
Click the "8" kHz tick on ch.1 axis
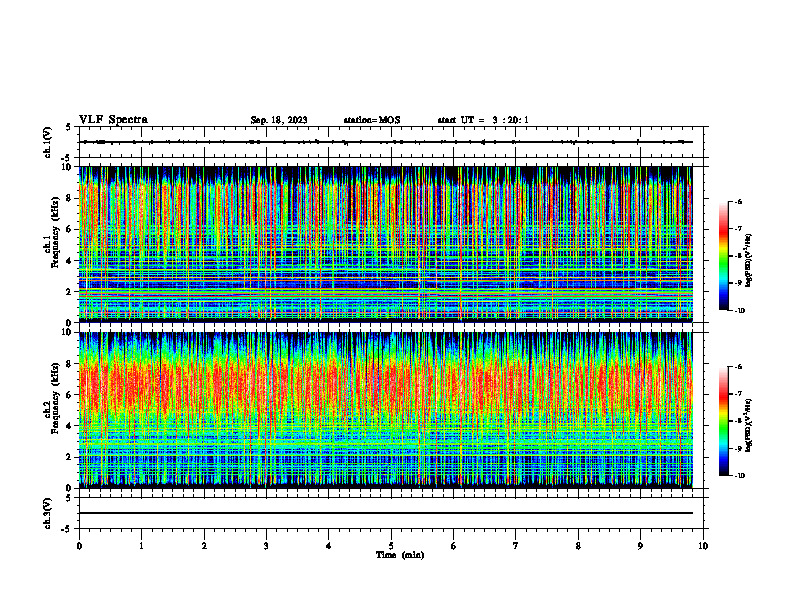click(x=70, y=198)
